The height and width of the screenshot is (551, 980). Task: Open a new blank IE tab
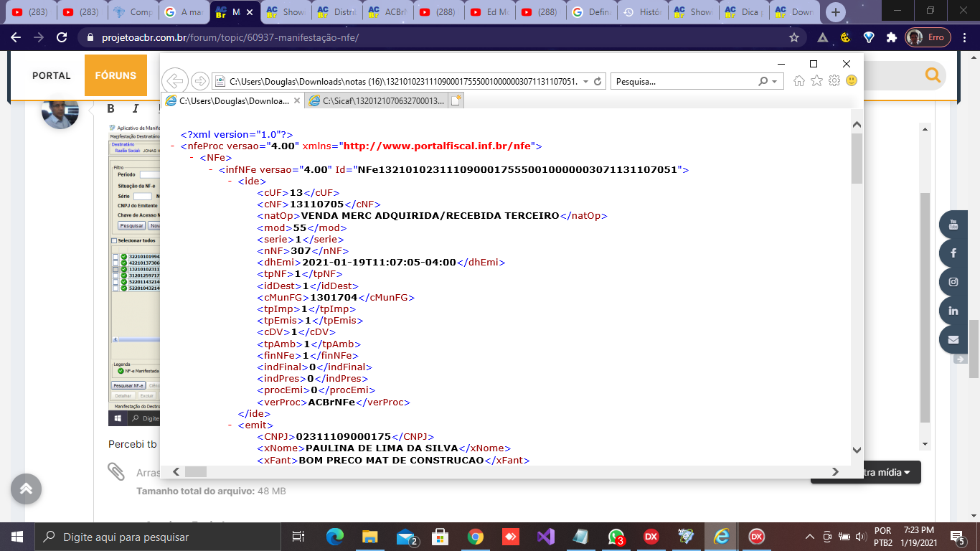pos(456,101)
